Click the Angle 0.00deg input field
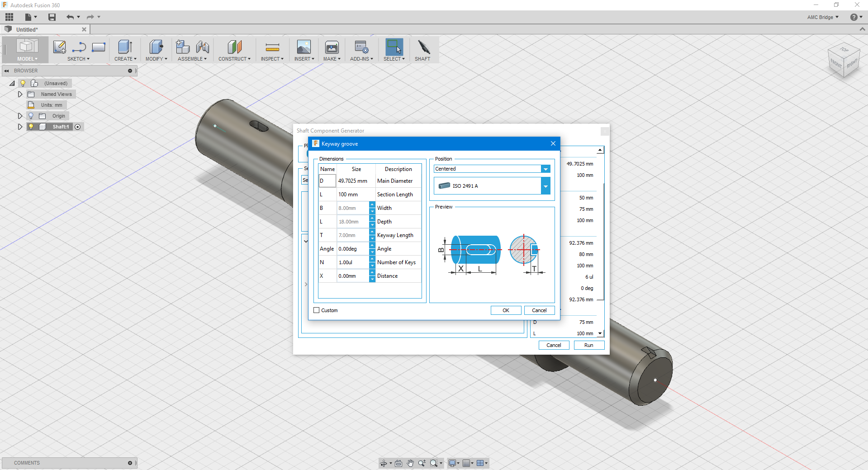The image size is (868, 470). [353, 249]
